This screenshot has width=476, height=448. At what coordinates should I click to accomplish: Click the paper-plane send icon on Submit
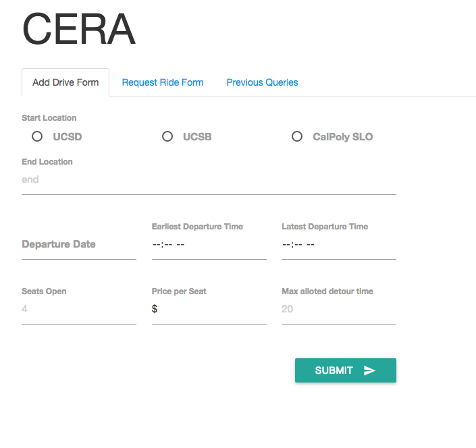click(x=369, y=370)
